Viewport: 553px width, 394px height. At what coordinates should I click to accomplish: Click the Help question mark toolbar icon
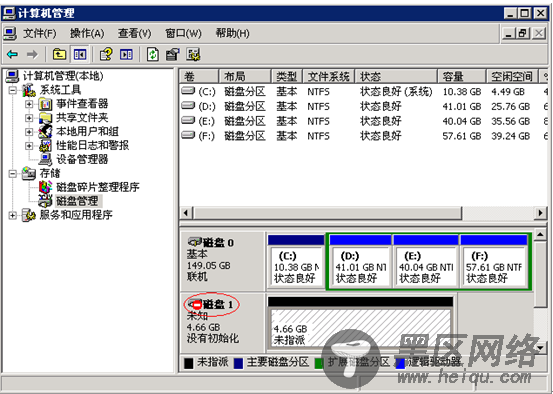106,54
